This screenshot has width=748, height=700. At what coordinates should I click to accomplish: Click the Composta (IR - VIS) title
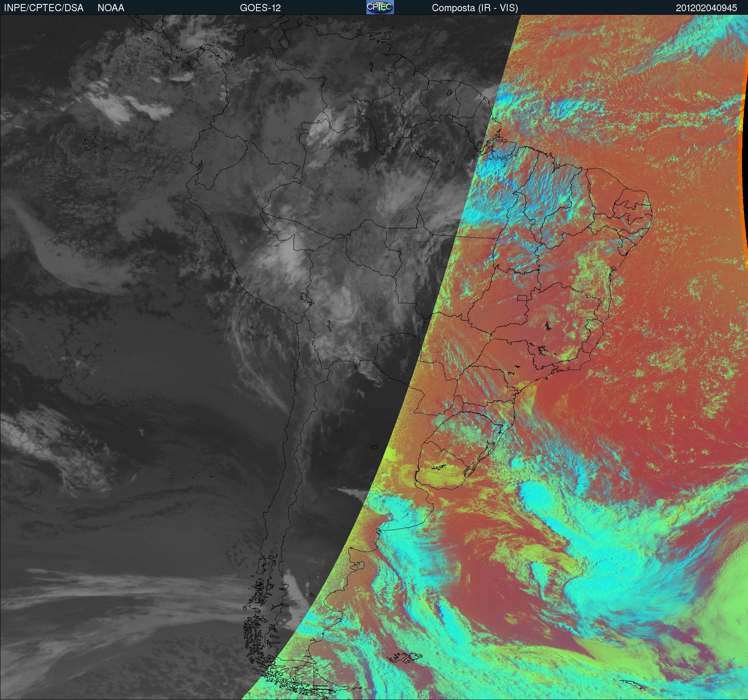point(475,8)
